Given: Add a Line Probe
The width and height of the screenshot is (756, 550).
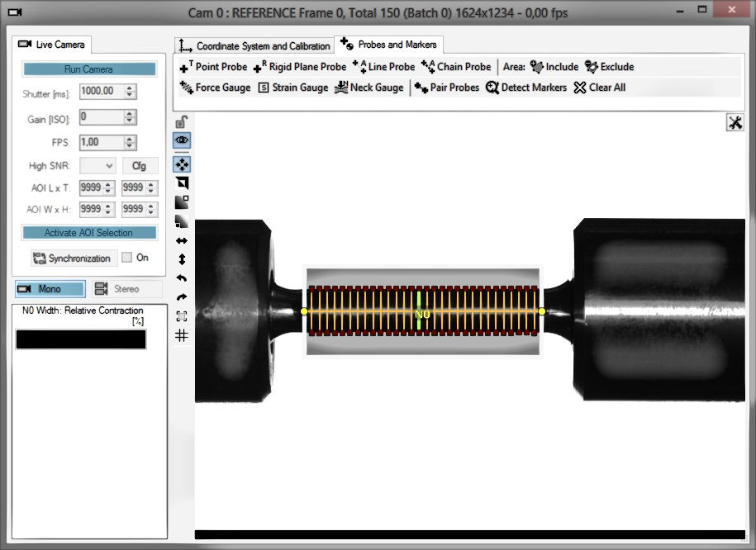Looking at the screenshot, I should 383,67.
